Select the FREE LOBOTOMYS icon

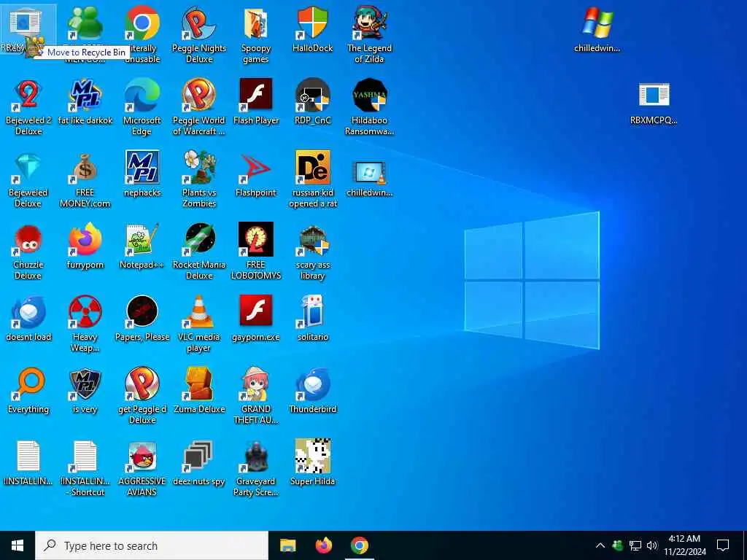click(256, 239)
